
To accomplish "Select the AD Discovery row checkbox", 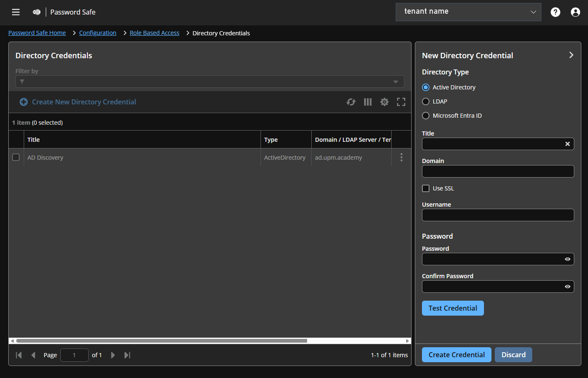I will point(16,157).
